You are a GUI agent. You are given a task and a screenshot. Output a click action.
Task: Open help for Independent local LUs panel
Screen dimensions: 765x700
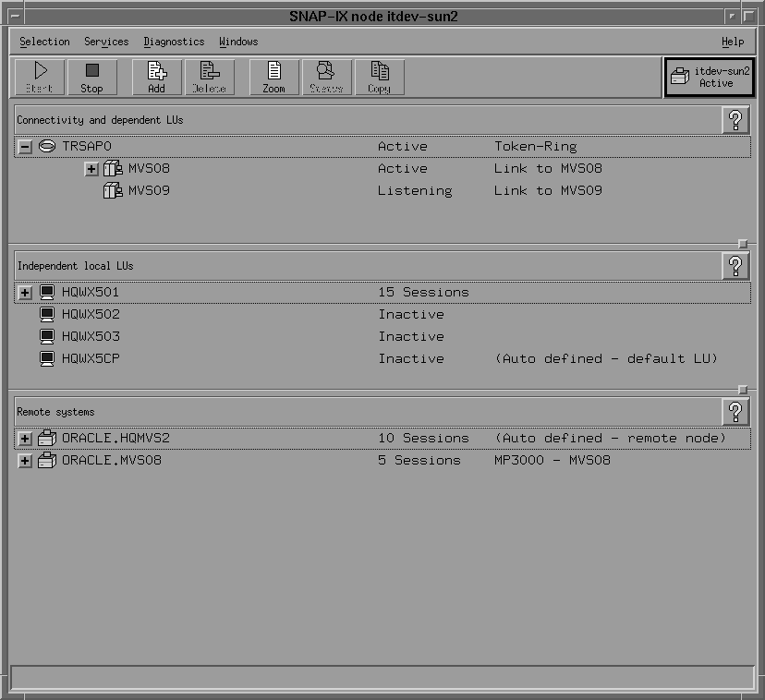735,265
